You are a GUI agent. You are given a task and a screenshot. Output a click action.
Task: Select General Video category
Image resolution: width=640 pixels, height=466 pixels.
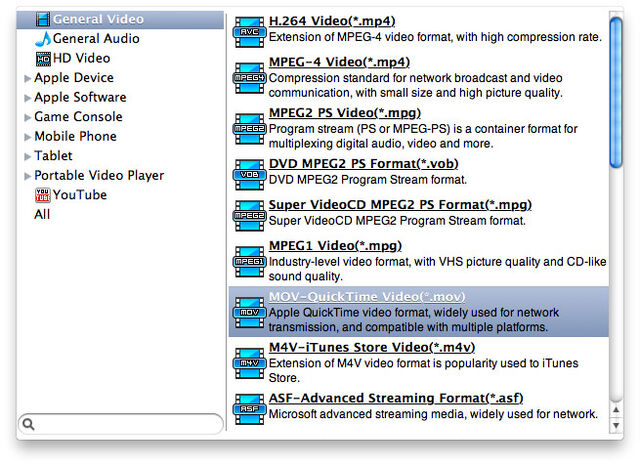click(x=120, y=19)
